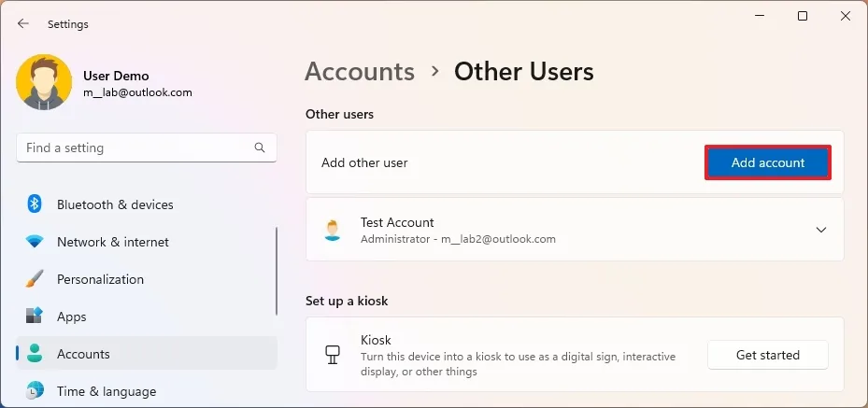The image size is (868, 408).
Task: Click the Bluetooth & devices icon
Action: [x=35, y=204]
